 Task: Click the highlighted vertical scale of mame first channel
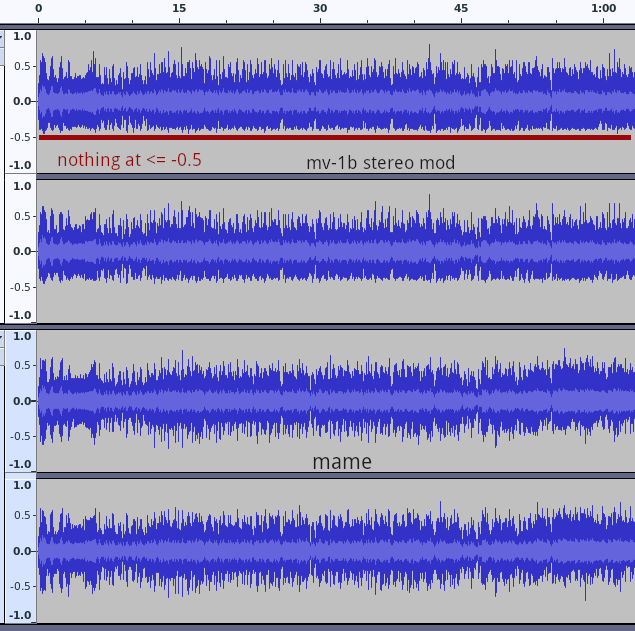pyautogui.click(x=21, y=401)
